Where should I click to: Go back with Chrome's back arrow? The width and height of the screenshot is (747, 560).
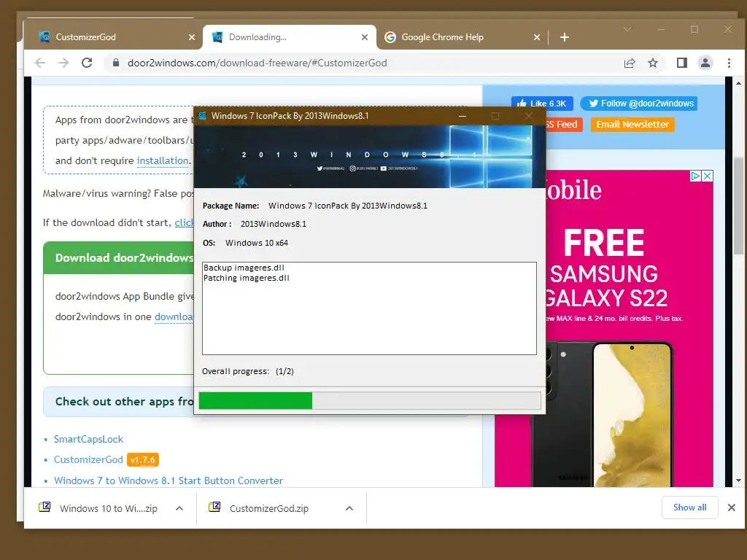[x=40, y=63]
